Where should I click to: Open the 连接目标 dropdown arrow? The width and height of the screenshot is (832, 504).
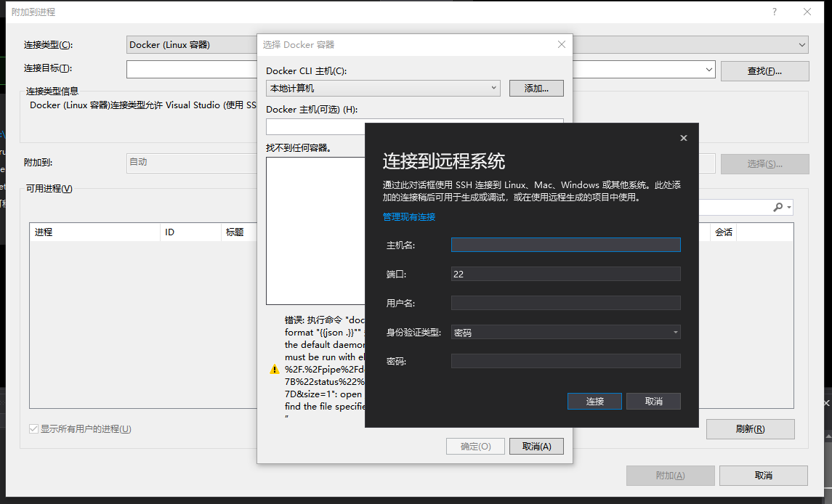tap(709, 70)
